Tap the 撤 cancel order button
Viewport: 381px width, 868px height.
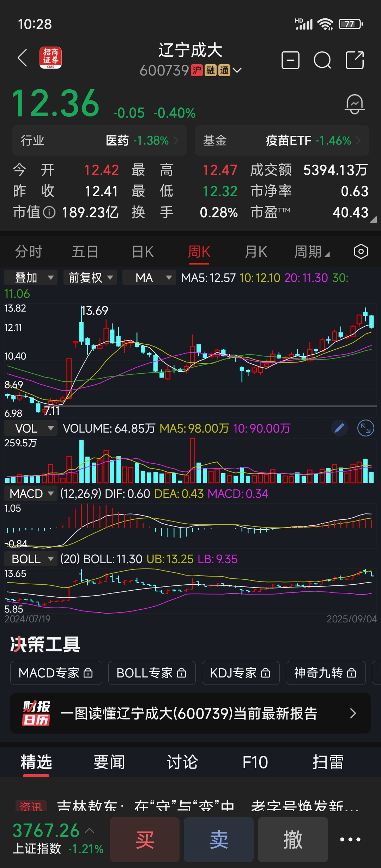293,839
